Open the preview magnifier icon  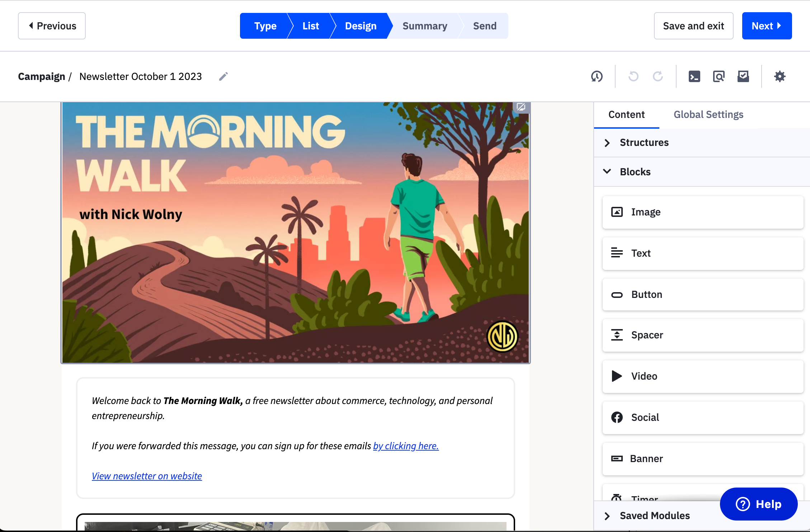coord(719,76)
